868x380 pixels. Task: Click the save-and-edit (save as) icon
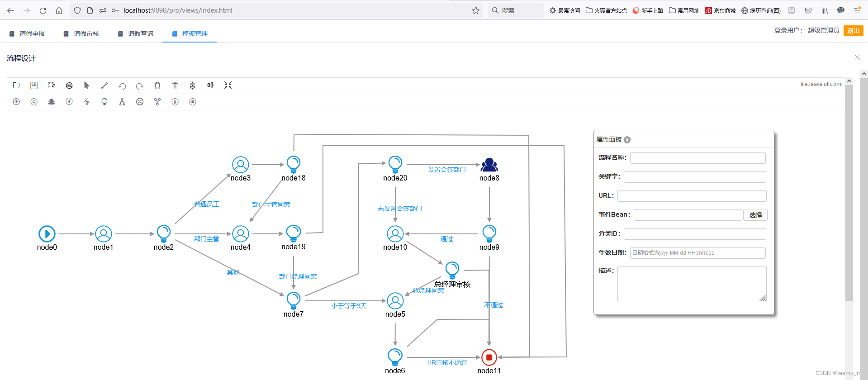point(52,85)
